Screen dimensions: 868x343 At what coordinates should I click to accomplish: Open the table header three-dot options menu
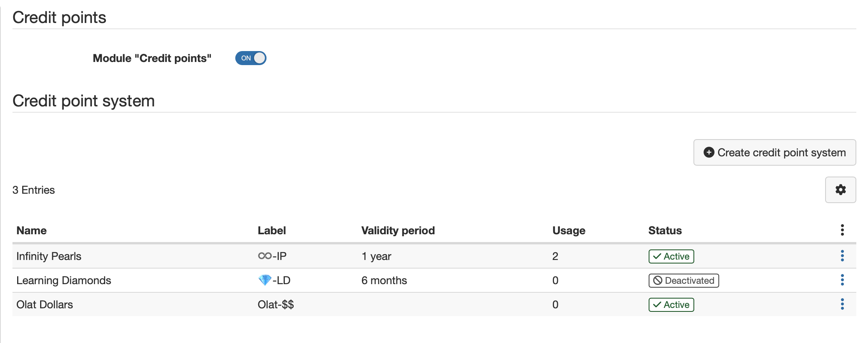click(x=842, y=230)
